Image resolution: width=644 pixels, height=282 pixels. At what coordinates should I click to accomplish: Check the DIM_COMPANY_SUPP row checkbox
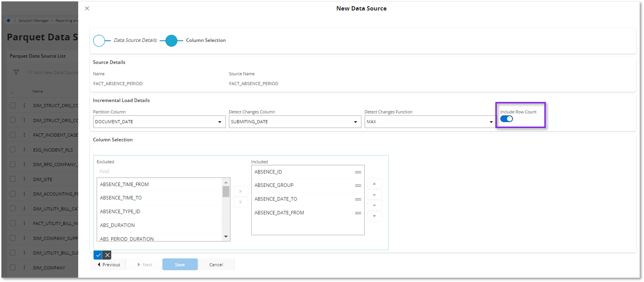(x=13, y=238)
